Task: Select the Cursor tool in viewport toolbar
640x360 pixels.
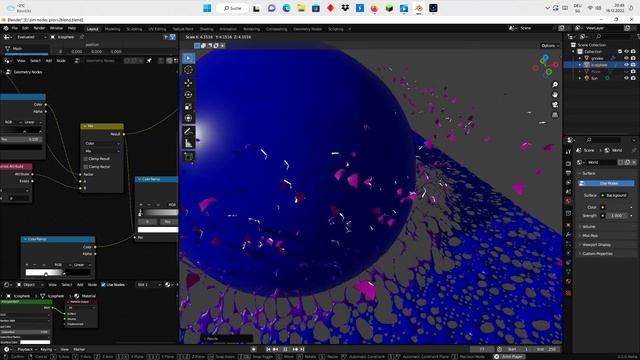Action: point(188,70)
